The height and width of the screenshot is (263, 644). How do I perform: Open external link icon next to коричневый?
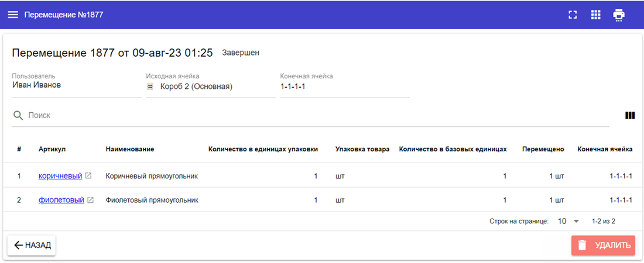click(88, 175)
